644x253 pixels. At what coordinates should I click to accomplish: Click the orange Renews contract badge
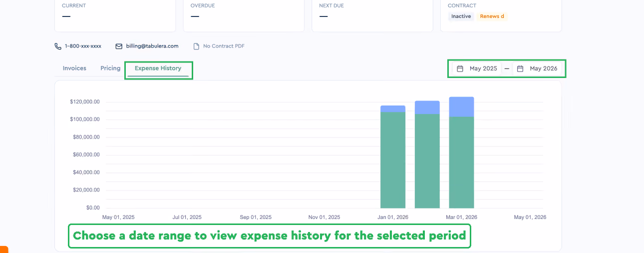click(x=492, y=16)
